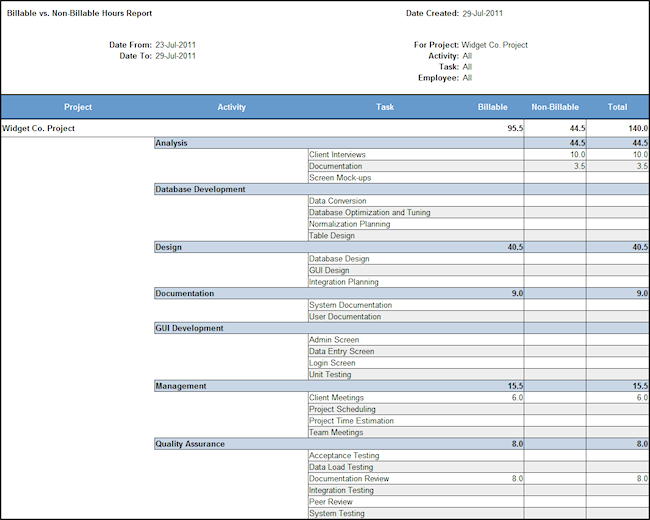
Task: Select the Client Meetings task
Action: [336, 398]
